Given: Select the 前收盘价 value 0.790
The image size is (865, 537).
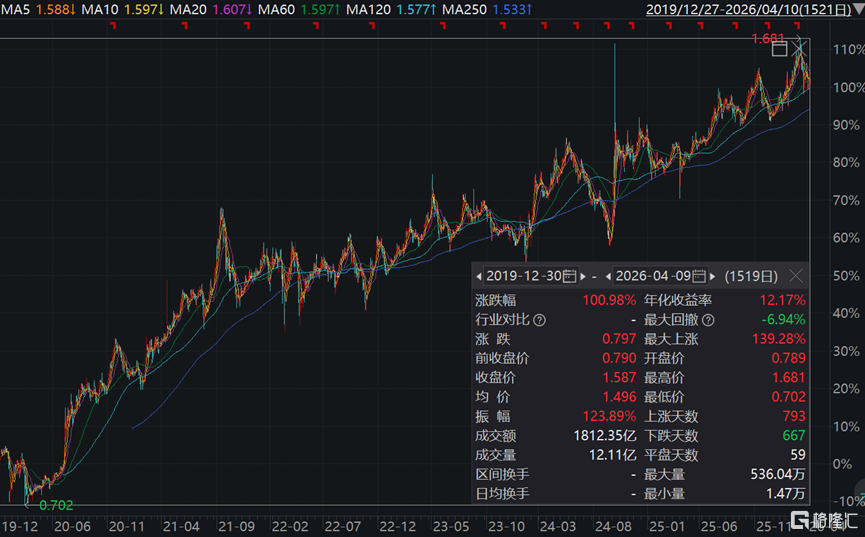Looking at the screenshot, I should [620, 358].
